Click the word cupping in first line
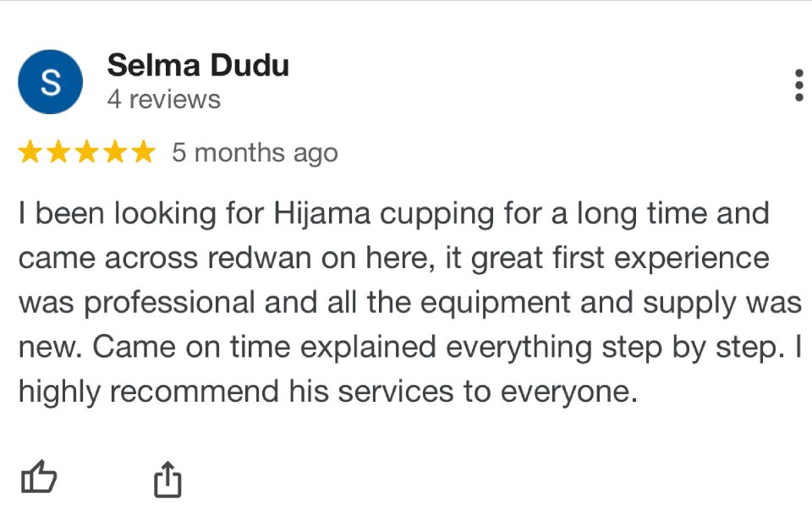This screenshot has width=812, height=532. (437, 215)
